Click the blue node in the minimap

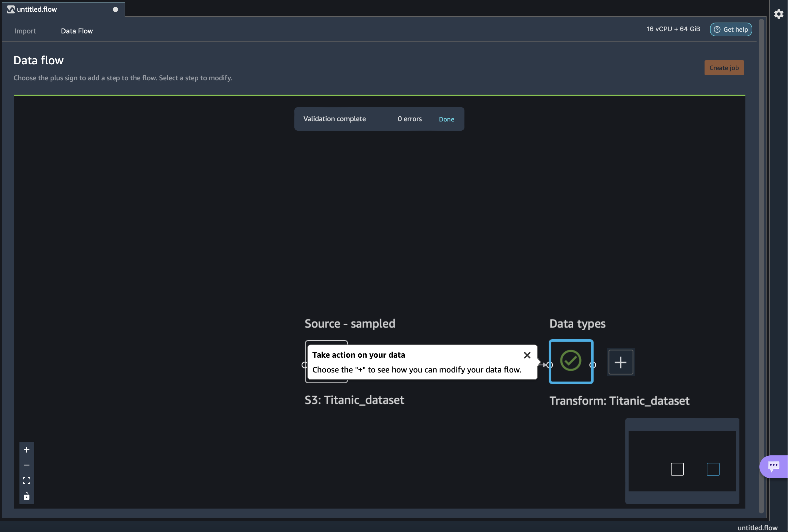click(713, 469)
